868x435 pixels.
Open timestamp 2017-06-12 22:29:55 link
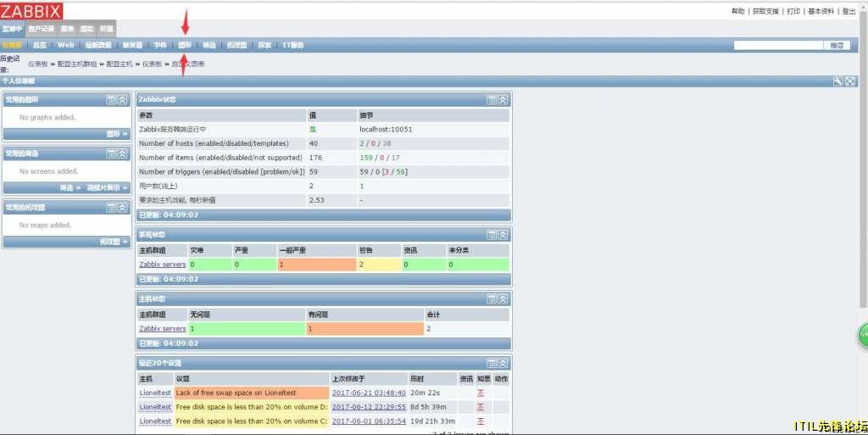tap(369, 407)
